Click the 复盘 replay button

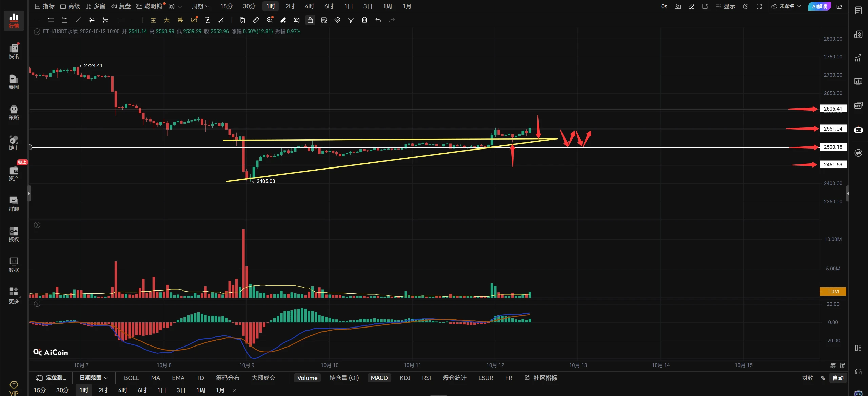[121, 6]
